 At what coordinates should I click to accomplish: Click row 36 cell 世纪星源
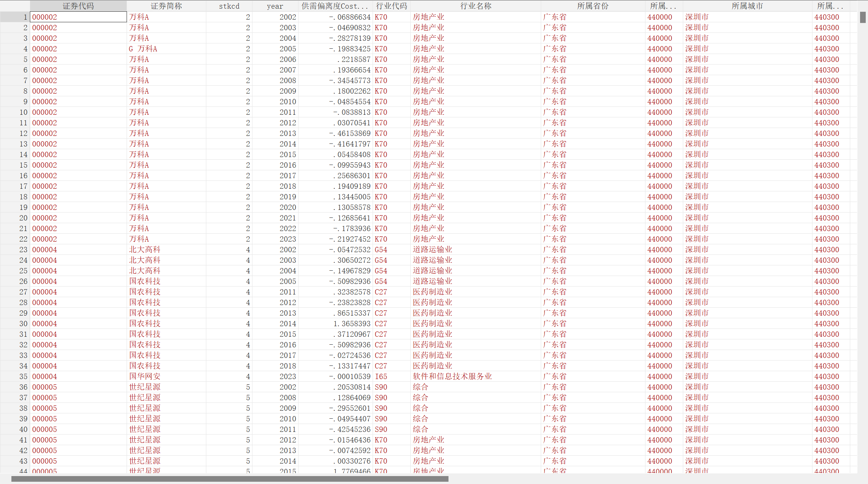click(145, 387)
